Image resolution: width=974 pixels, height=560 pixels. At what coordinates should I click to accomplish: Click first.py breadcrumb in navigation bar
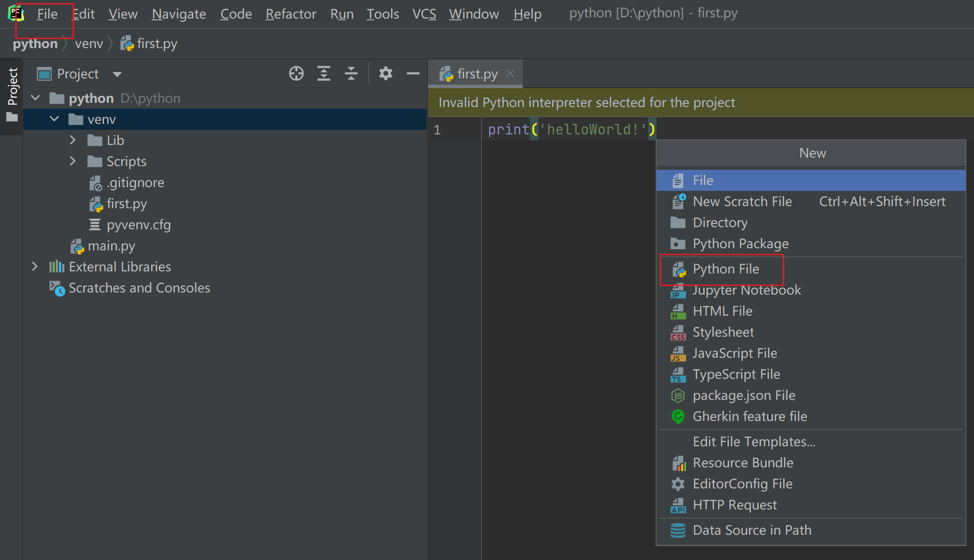[148, 43]
